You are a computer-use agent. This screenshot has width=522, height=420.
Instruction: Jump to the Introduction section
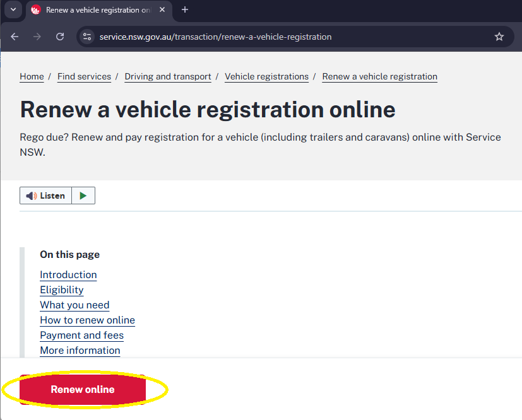pos(68,274)
